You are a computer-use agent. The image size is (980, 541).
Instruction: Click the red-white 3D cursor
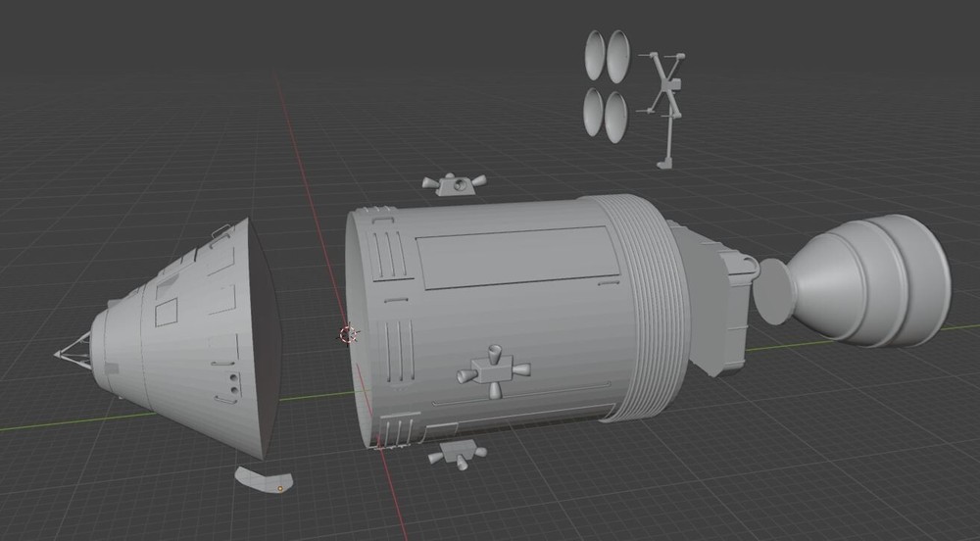(x=349, y=334)
